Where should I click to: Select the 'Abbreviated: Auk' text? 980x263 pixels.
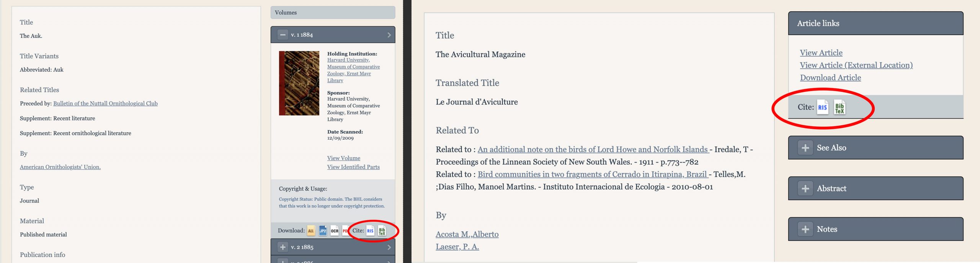(x=42, y=70)
